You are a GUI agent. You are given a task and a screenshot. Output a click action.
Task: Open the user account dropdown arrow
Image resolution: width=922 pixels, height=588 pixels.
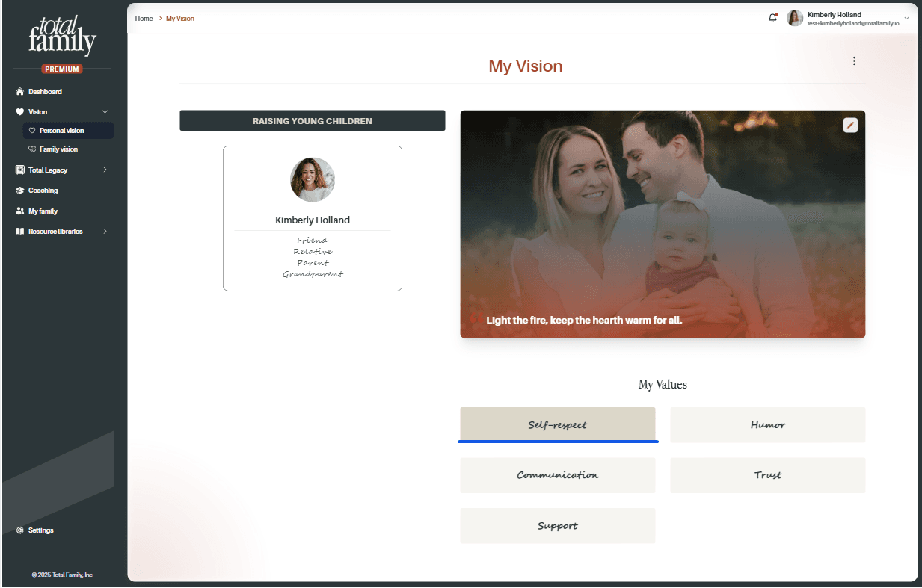[x=906, y=18]
